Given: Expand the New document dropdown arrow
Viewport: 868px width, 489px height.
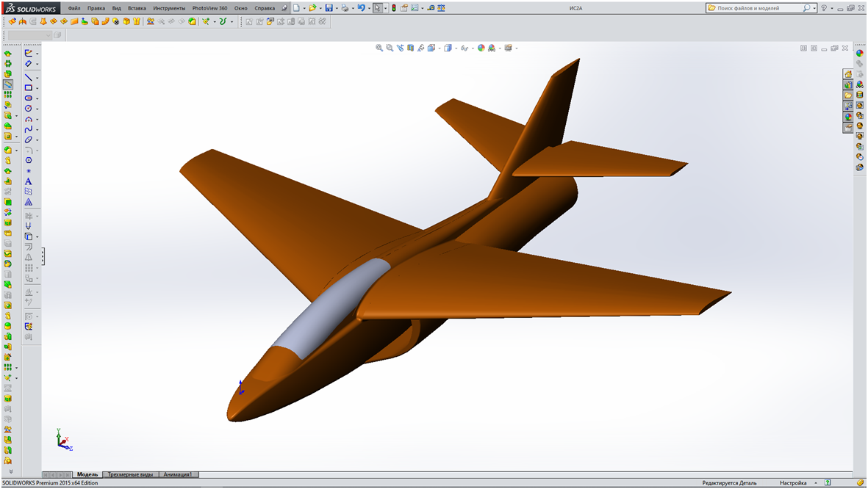Looking at the screenshot, I should pyautogui.click(x=304, y=8).
